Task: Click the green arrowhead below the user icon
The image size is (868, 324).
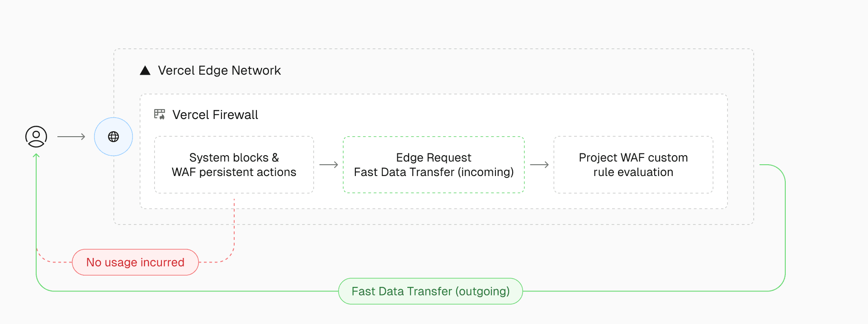Action: (36, 156)
